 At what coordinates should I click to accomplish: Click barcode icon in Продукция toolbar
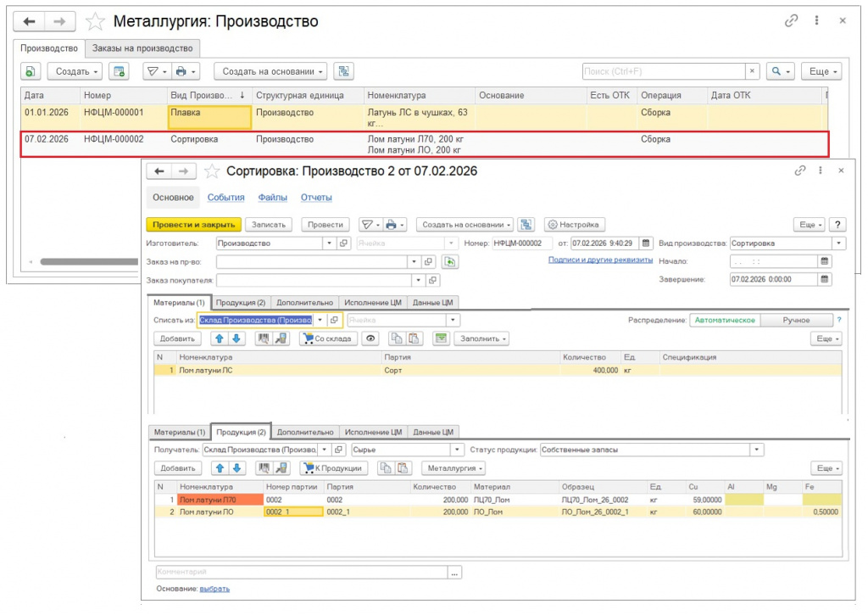click(x=264, y=468)
